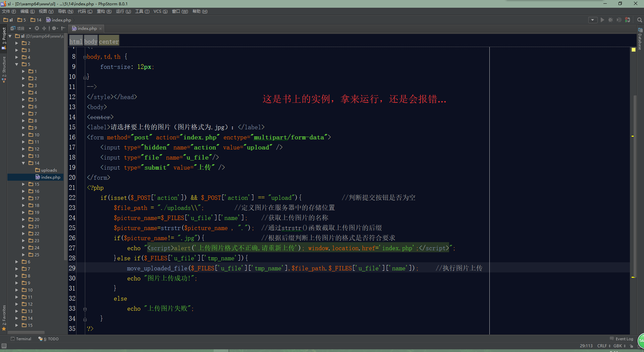Viewport: 644px width, 352px height.
Task: Open the Search Everywhere magnifier icon
Action: click(x=639, y=20)
